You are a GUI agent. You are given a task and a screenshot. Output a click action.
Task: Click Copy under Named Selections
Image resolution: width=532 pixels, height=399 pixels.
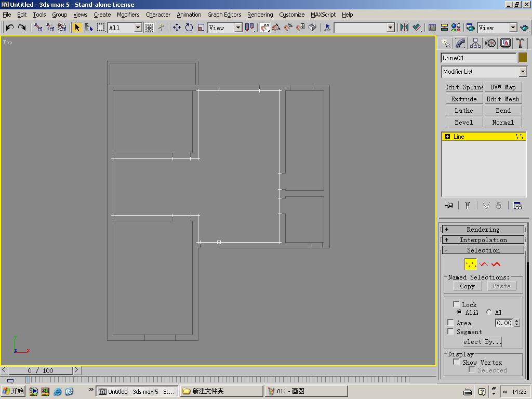467,286
